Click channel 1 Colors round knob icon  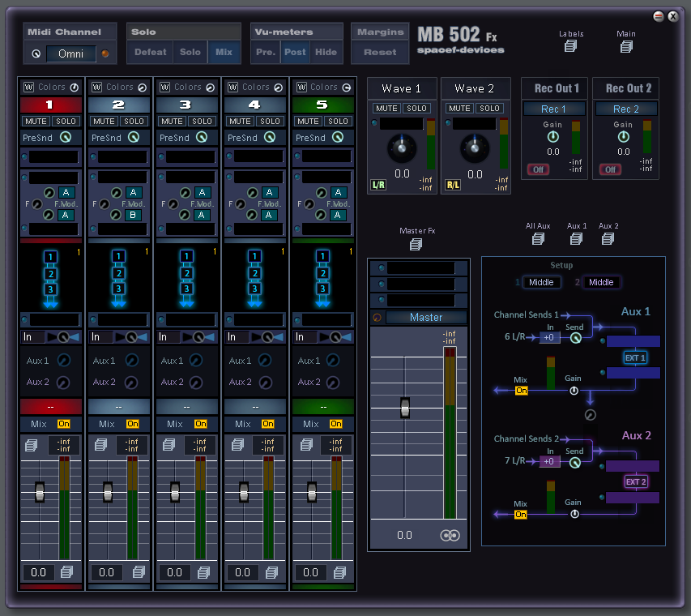pyautogui.click(x=74, y=88)
